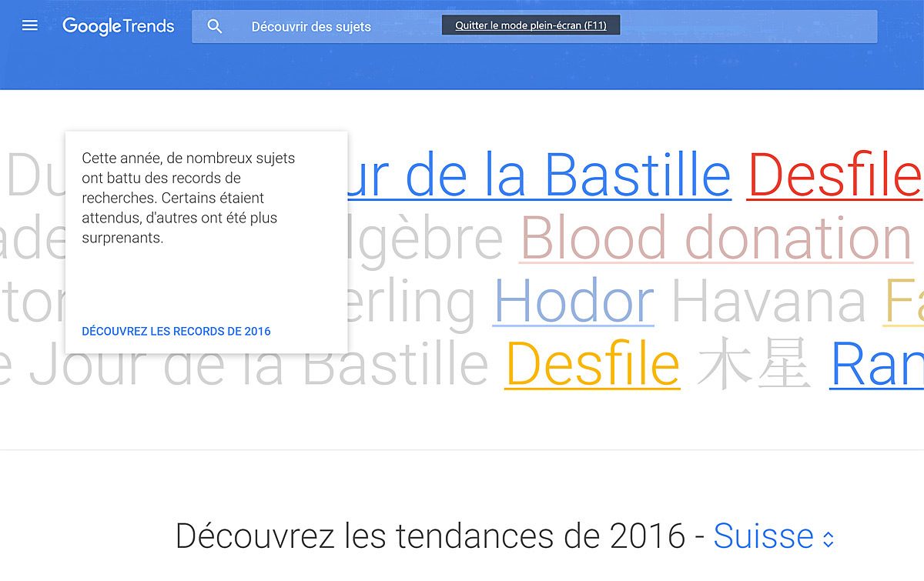The width and height of the screenshot is (924, 581).
Task: Click the grey '木星' word
Action: [x=755, y=364]
